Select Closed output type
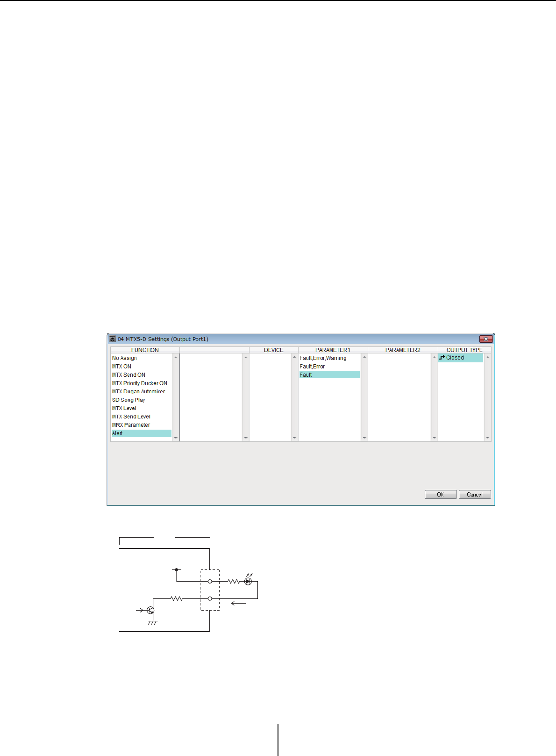The width and height of the screenshot is (556, 756). pyautogui.click(x=461, y=358)
